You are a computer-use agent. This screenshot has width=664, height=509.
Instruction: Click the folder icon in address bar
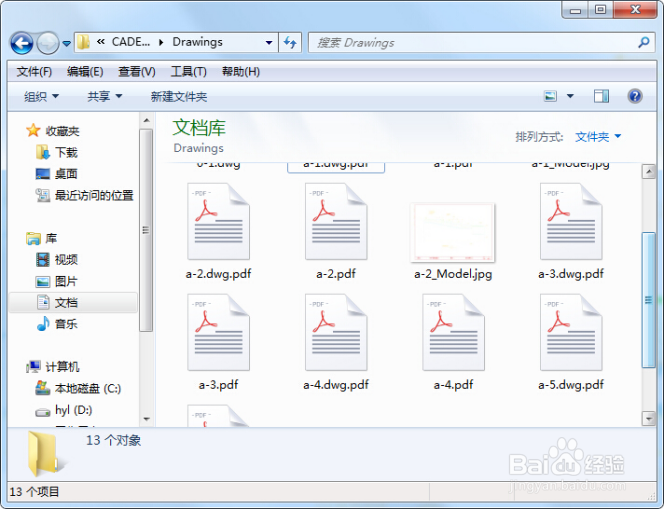click(x=83, y=42)
